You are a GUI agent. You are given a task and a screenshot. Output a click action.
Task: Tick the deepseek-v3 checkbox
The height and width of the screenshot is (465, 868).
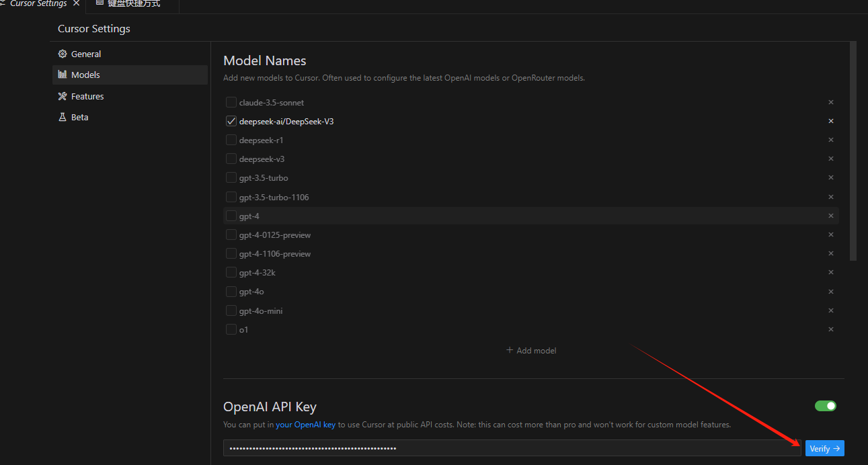[x=231, y=159]
